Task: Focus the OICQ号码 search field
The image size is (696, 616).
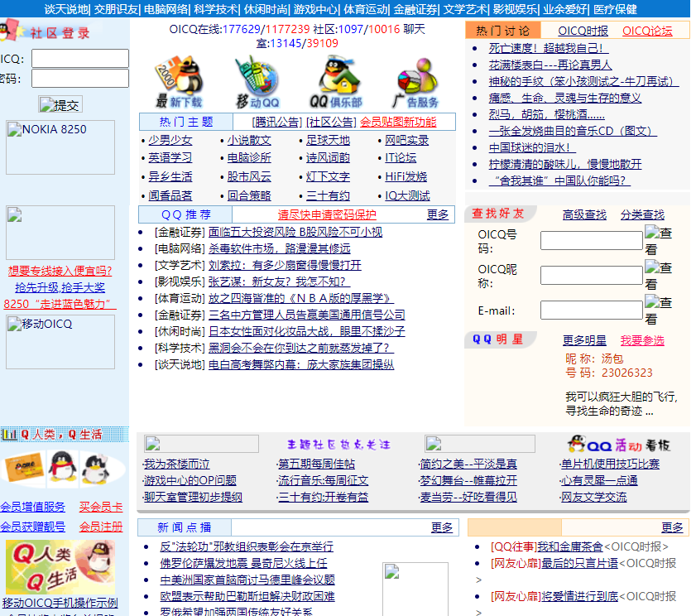Action: [x=591, y=240]
